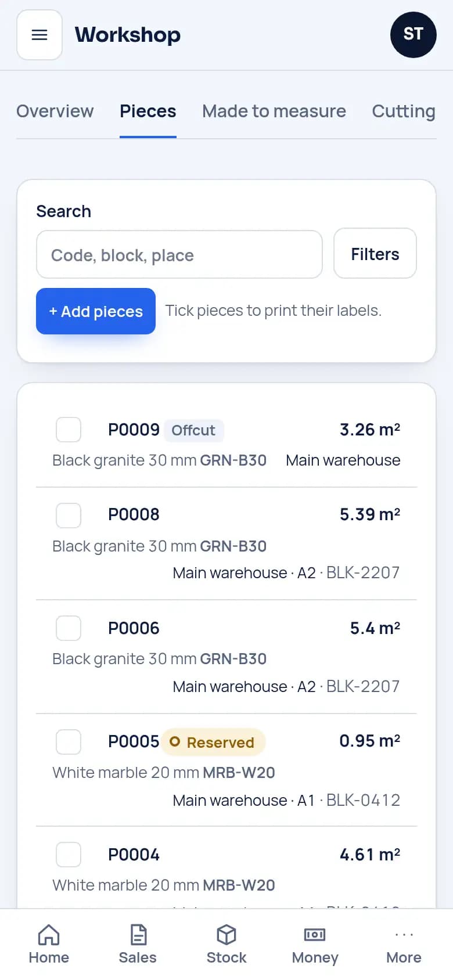Open the Filters panel
453x980 pixels.
pyautogui.click(x=375, y=254)
